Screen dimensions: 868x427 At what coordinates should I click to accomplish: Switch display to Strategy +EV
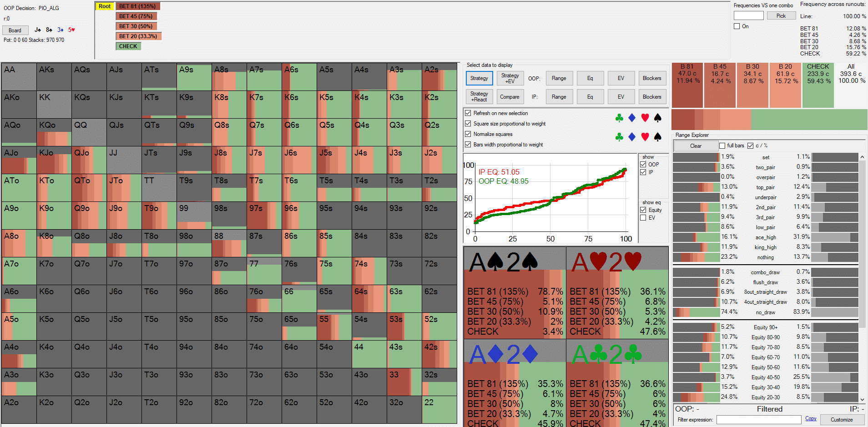(x=510, y=78)
